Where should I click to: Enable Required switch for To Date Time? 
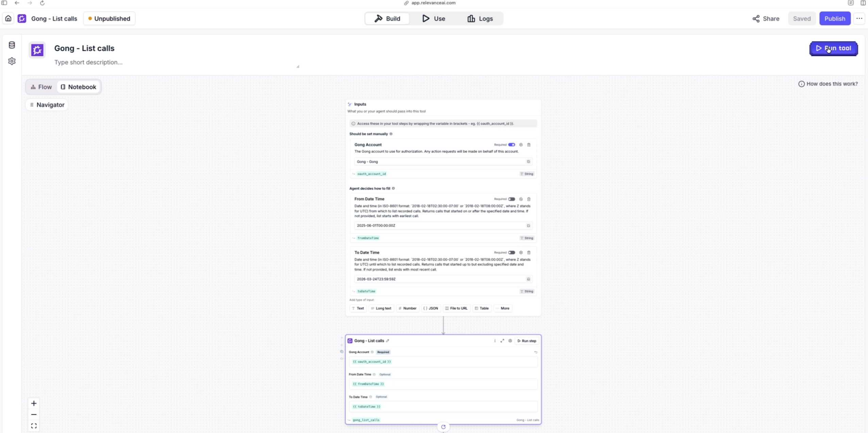(x=512, y=253)
